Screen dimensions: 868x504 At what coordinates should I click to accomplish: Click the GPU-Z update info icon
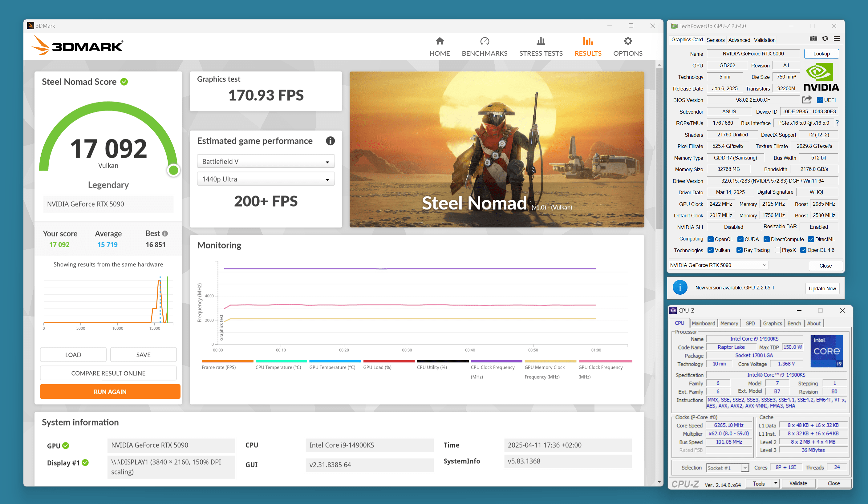click(x=680, y=288)
